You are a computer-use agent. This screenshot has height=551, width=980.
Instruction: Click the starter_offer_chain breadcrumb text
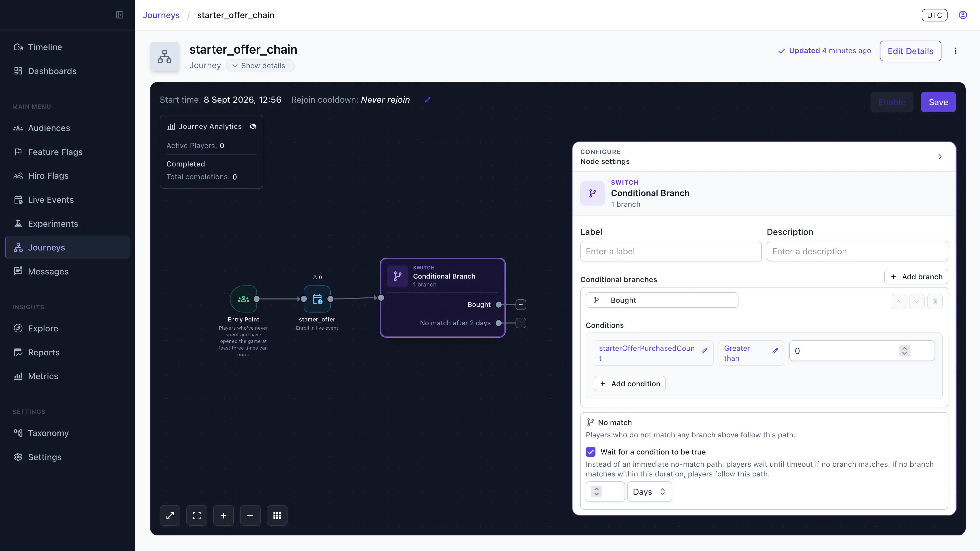(x=235, y=15)
